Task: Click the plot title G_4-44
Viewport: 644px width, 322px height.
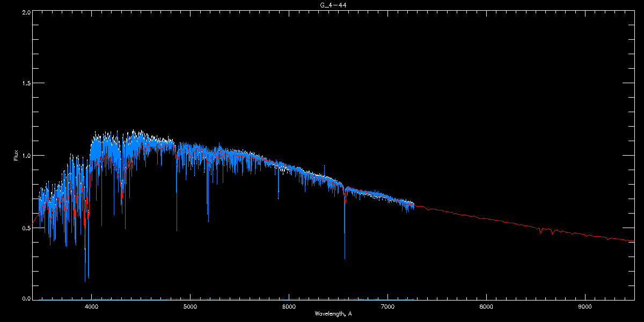Action: 332,5
